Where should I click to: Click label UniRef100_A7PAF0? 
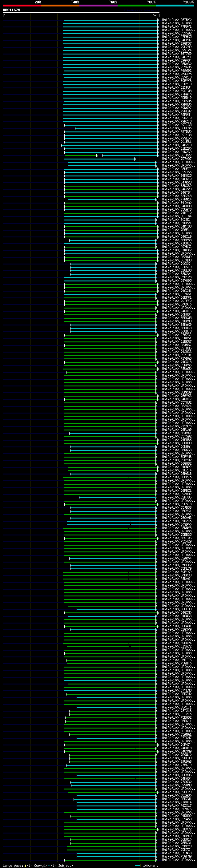[x=176, y=94]
